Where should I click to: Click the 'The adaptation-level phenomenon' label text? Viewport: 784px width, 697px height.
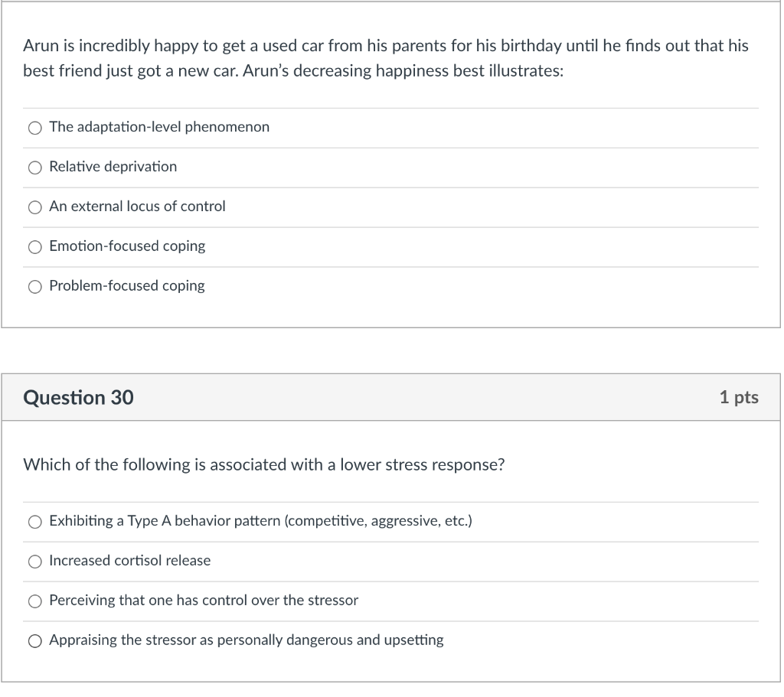point(159,127)
